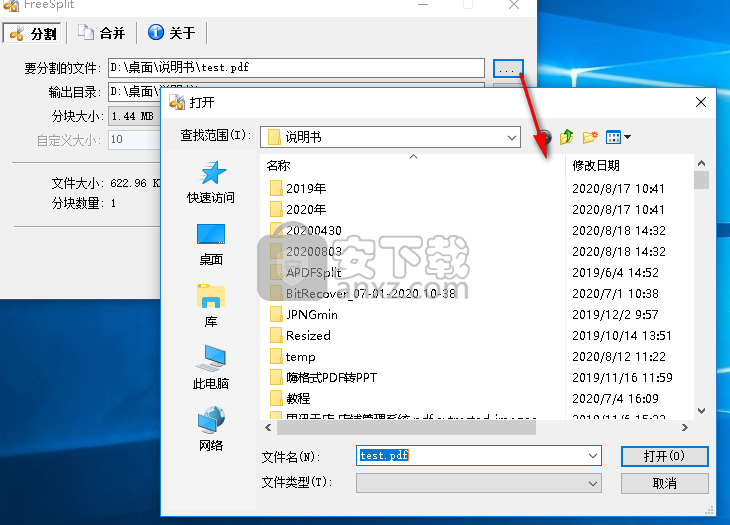
Task: Select the JPNGmin folder icon
Action: (x=276, y=315)
